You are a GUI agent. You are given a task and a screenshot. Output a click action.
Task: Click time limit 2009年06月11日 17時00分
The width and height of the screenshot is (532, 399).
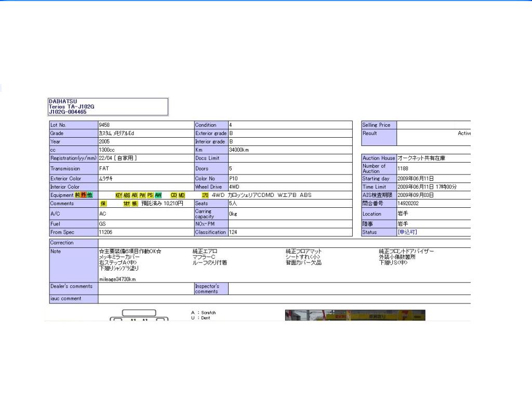point(427,187)
